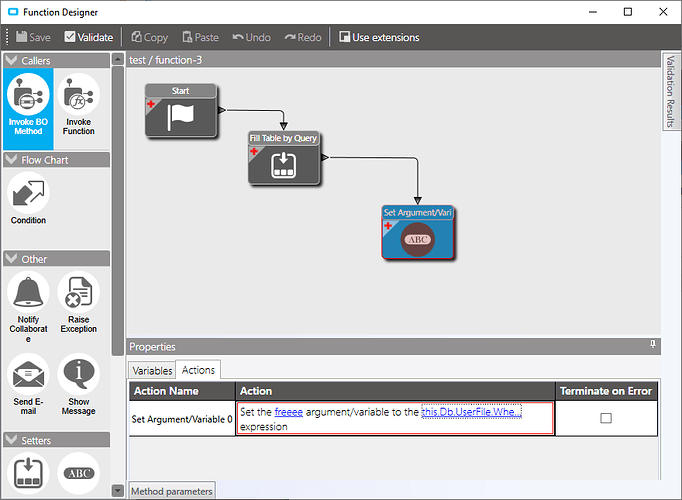Select the Fill Table by Query node
Viewport: 682px width, 500px height.
[284, 158]
